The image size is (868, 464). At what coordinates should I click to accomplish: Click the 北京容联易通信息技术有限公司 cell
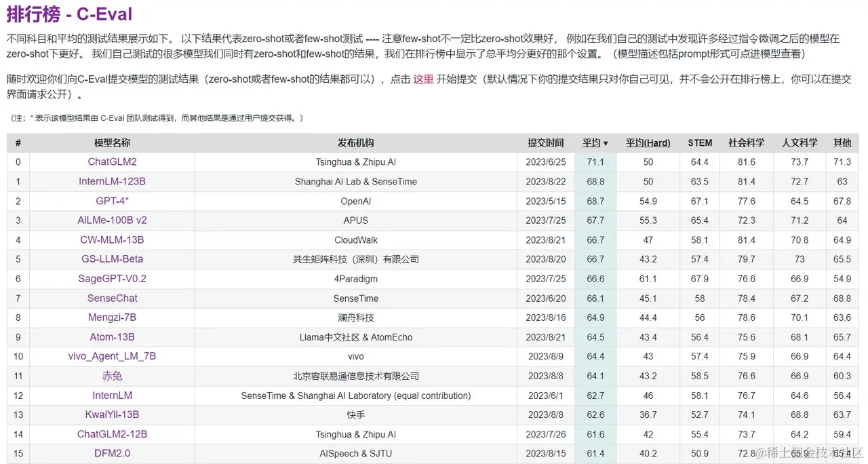click(x=356, y=376)
